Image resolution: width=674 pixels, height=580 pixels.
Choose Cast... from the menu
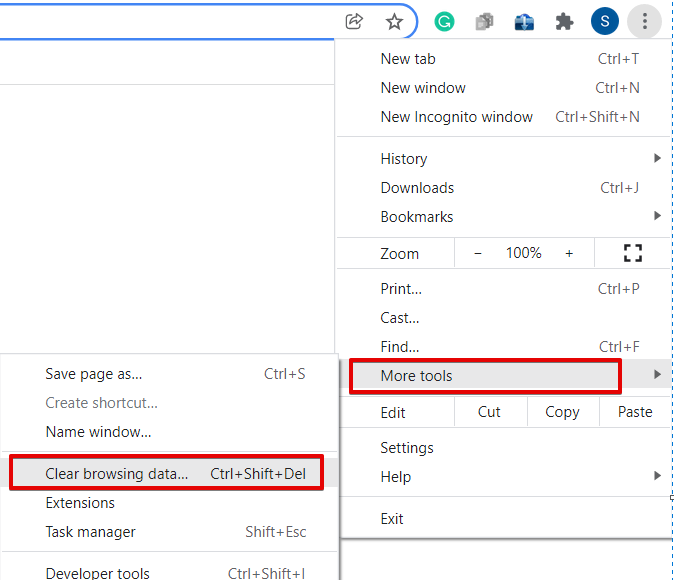click(x=503, y=318)
